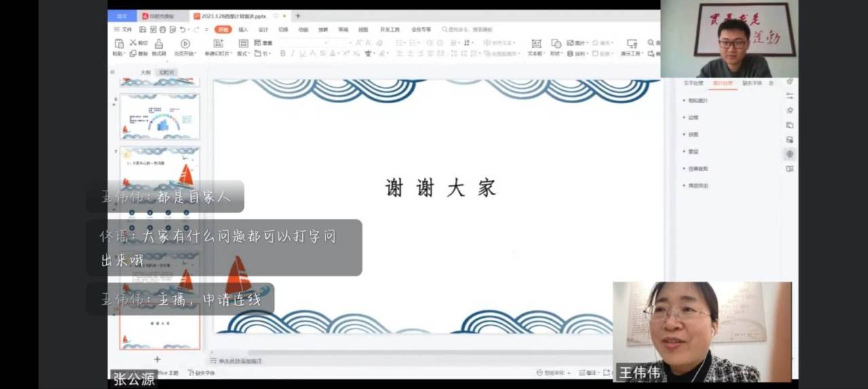Expand the 边框 section in side panel
The width and height of the screenshot is (868, 389).
692,117
